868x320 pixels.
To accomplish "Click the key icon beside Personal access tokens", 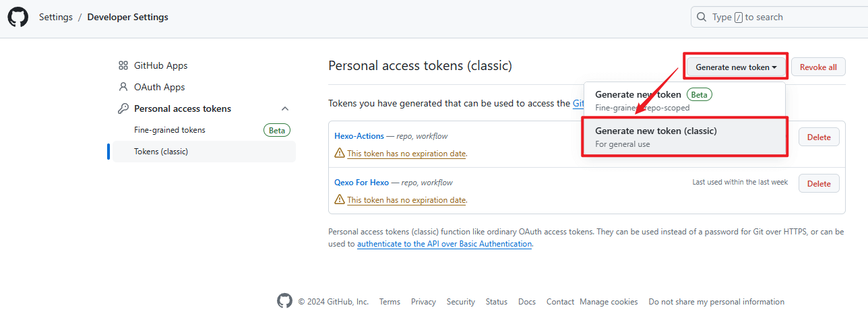I will point(123,108).
